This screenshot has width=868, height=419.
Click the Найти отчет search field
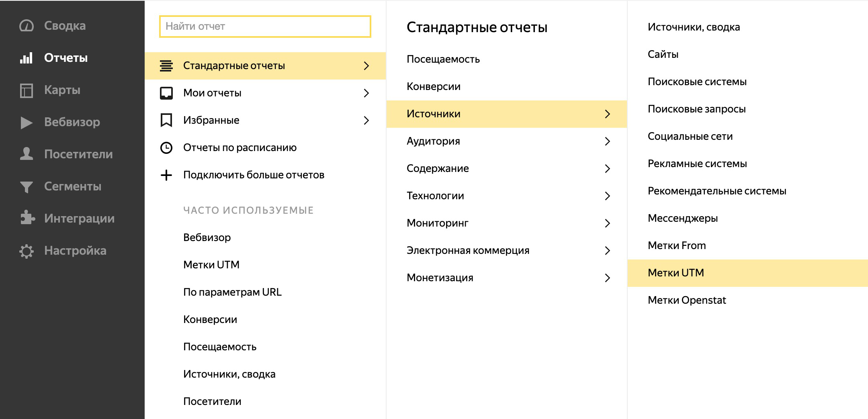[265, 27]
